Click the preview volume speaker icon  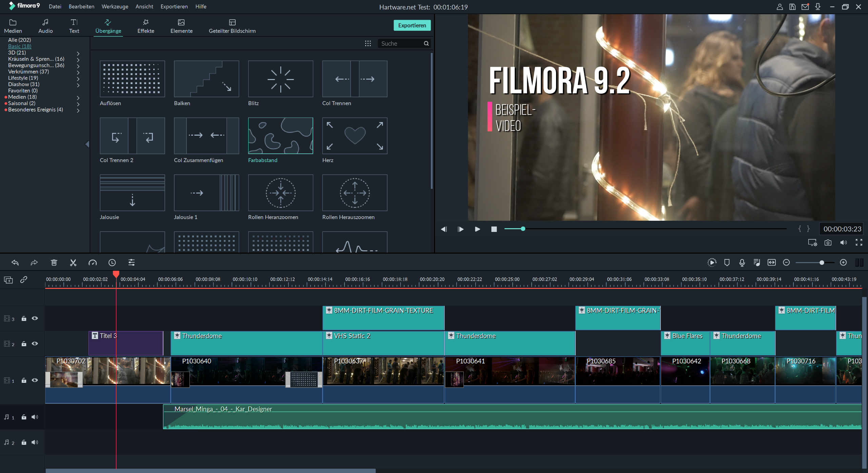click(x=843, y=242)
